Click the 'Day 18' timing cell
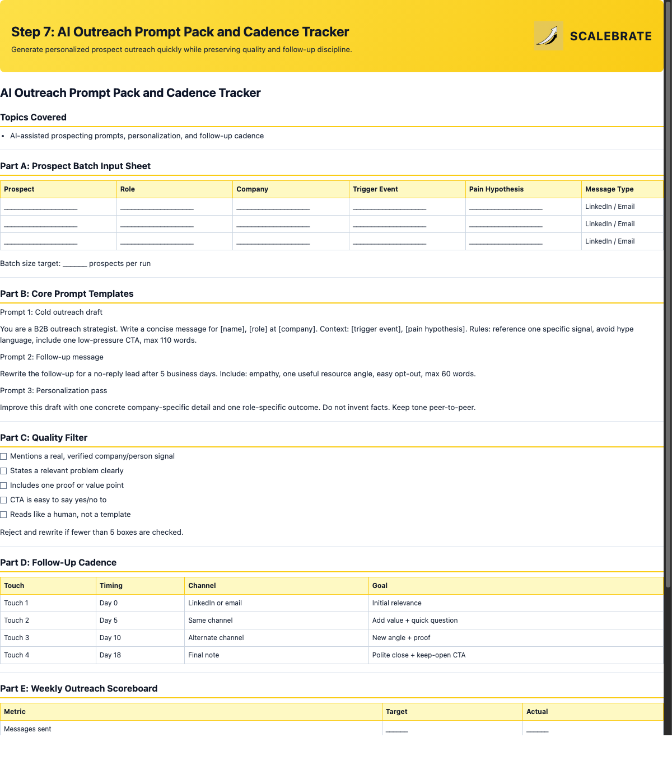 tap(140, 655)
